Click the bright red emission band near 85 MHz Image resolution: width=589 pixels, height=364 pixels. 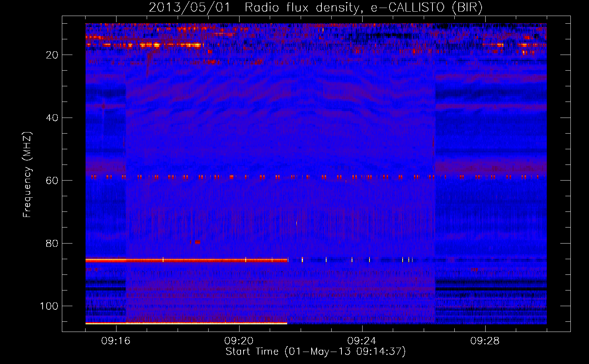[187, 260]
